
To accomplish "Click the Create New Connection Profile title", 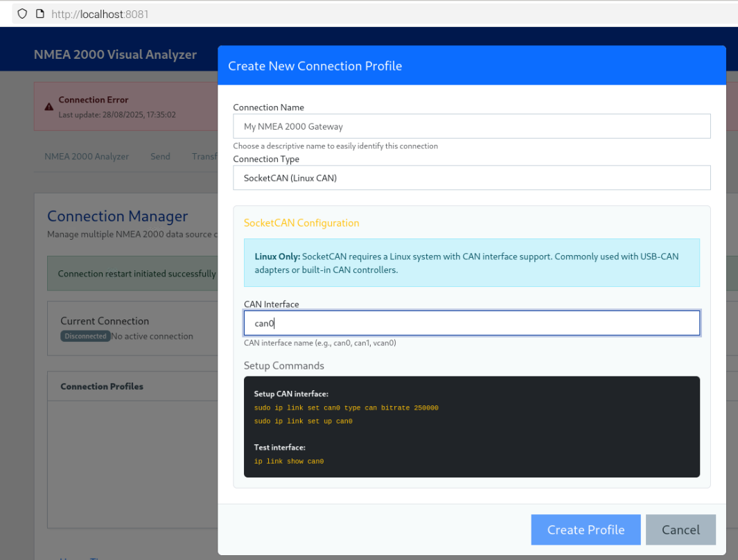I will click(315, 66).
